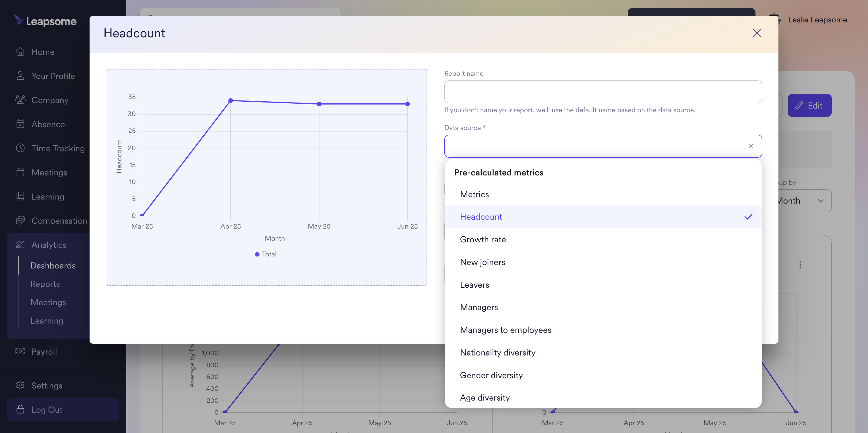This screenshot has height=433, width=868.
Task: Open the Payroll section
Action: pyautogui.click(x=44, y=351)
